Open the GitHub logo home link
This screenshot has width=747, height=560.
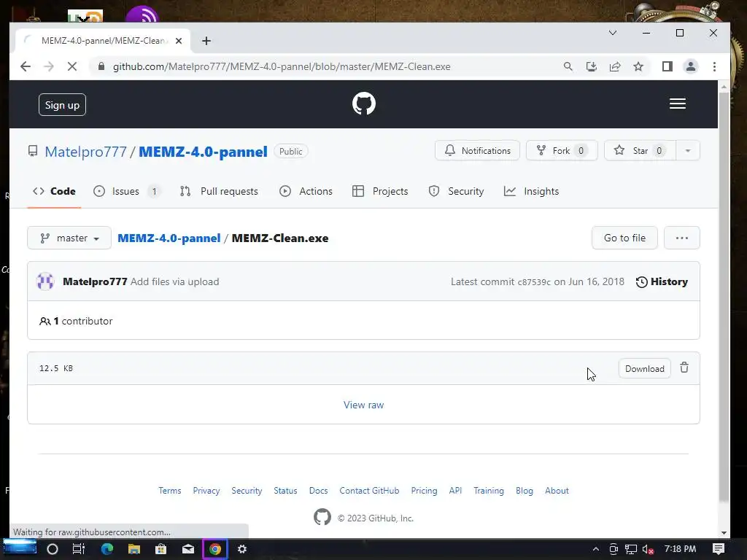pyautogui.click(x=363, y=104)
